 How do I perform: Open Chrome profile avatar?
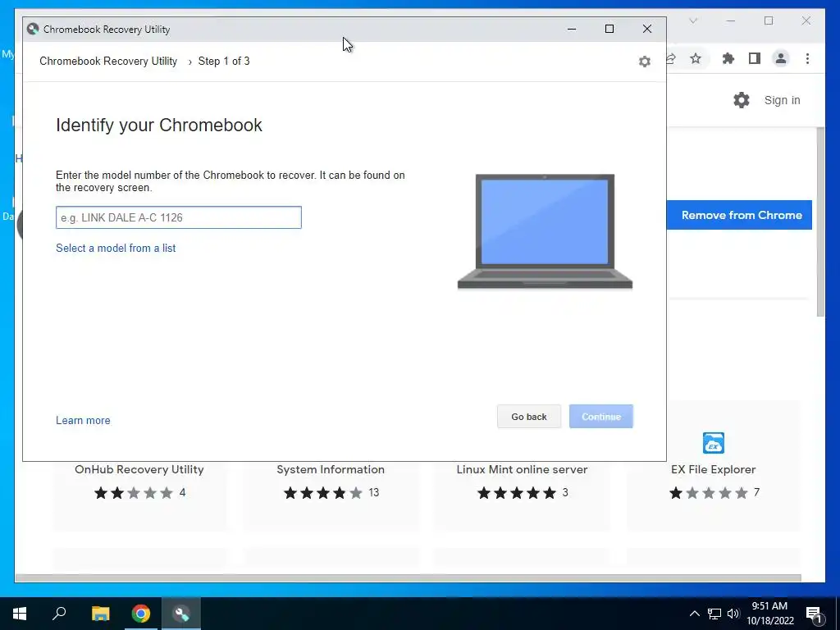(x=781, y=58)
